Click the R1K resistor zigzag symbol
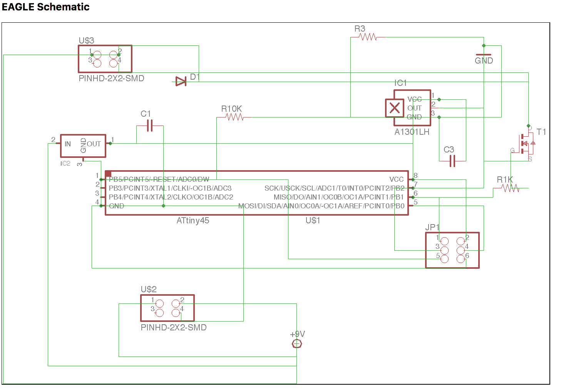Screen dimensions: 566x392 (x=511, y=188)
